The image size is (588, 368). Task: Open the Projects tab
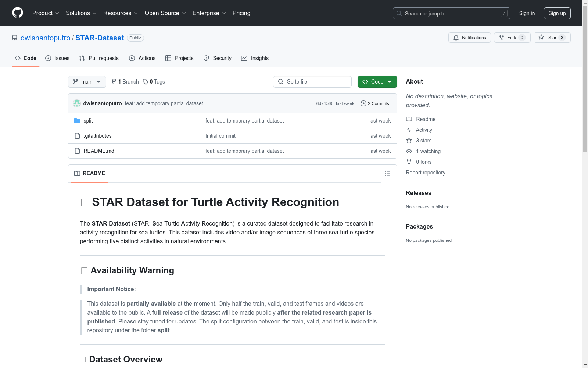point(179,58)
